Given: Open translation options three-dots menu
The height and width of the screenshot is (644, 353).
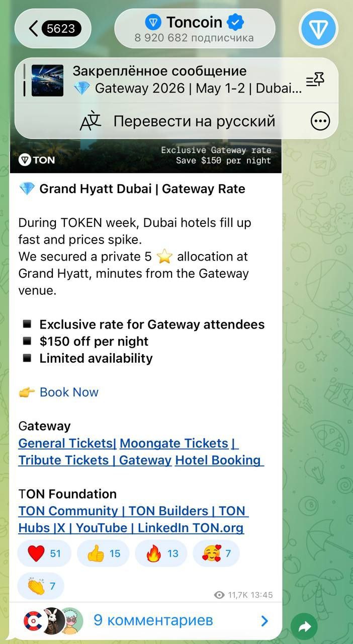Looking at the screenshot, I should (320, 121).
